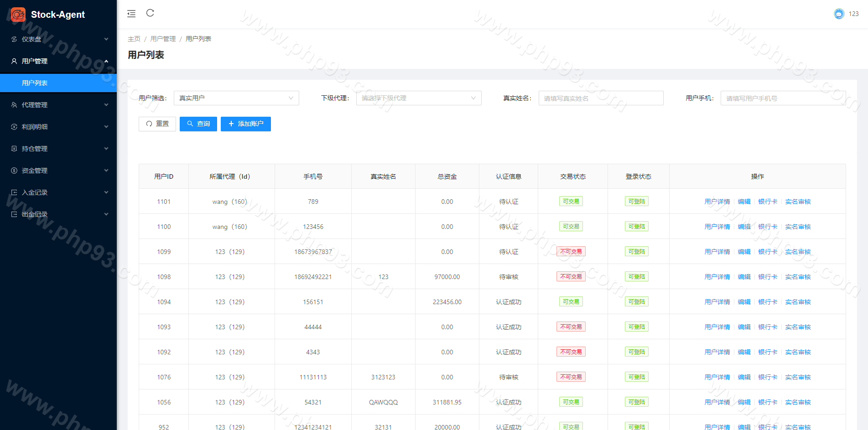Expand the 利润明细 sidebar menu

click(58, 127)
